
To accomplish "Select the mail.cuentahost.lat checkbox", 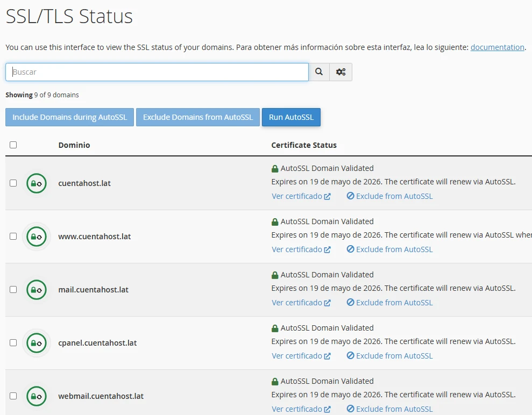I will pos(13,290).
